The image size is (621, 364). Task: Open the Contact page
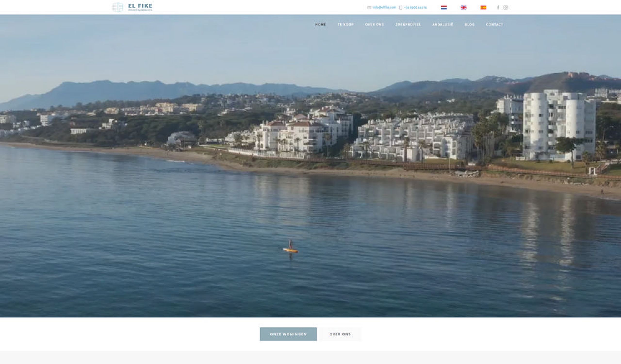tap(494, 25)
